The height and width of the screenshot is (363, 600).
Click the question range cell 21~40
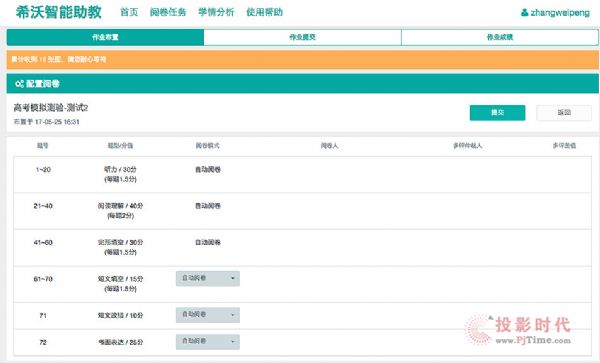(x=43, y=206)
